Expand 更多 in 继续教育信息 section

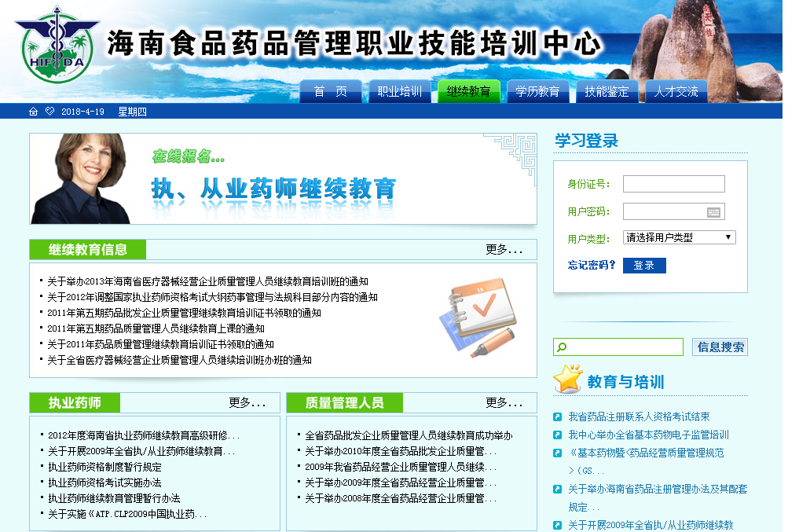point(504,250)
